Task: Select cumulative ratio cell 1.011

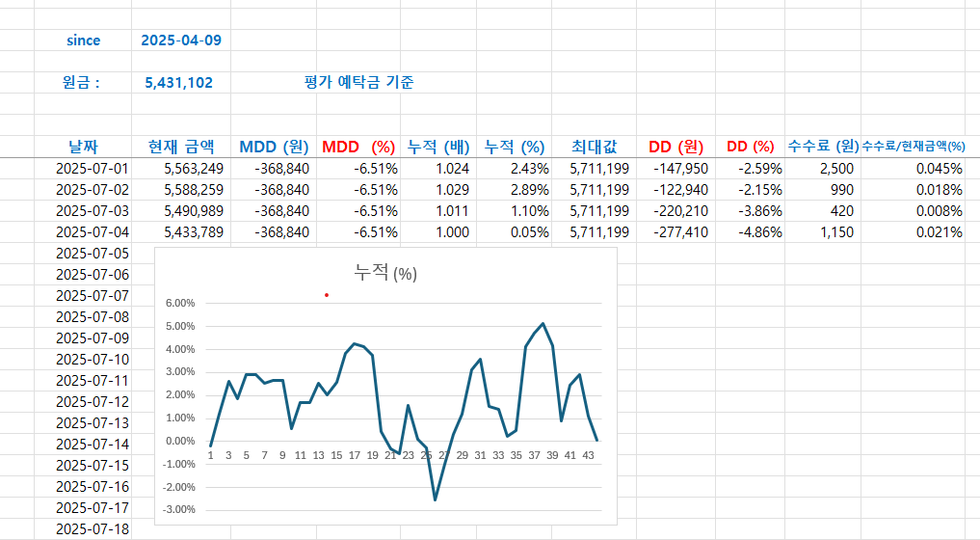Action: click(438, 211)
